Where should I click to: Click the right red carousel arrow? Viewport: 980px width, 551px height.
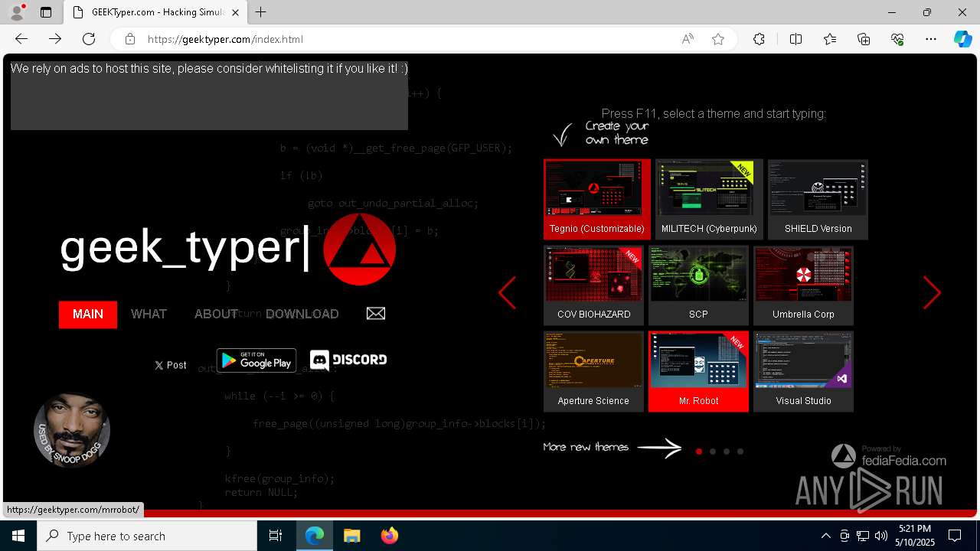[932, 292]
